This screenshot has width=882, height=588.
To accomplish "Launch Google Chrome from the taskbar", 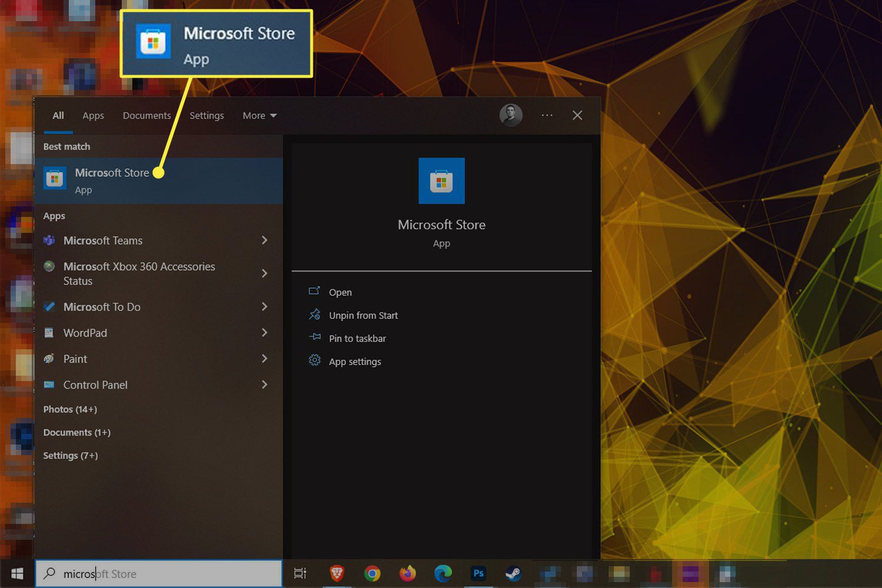I will (x=372, y=573).
